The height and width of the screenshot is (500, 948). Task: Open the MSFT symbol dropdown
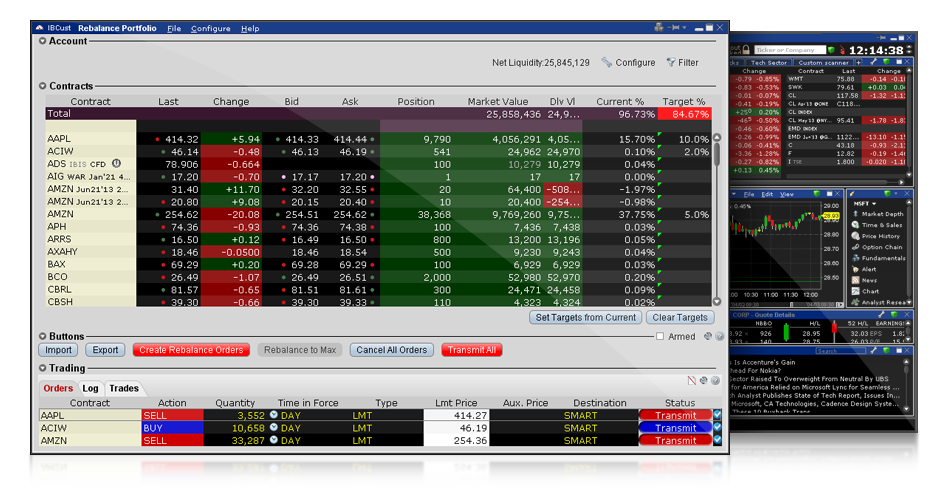865,204
